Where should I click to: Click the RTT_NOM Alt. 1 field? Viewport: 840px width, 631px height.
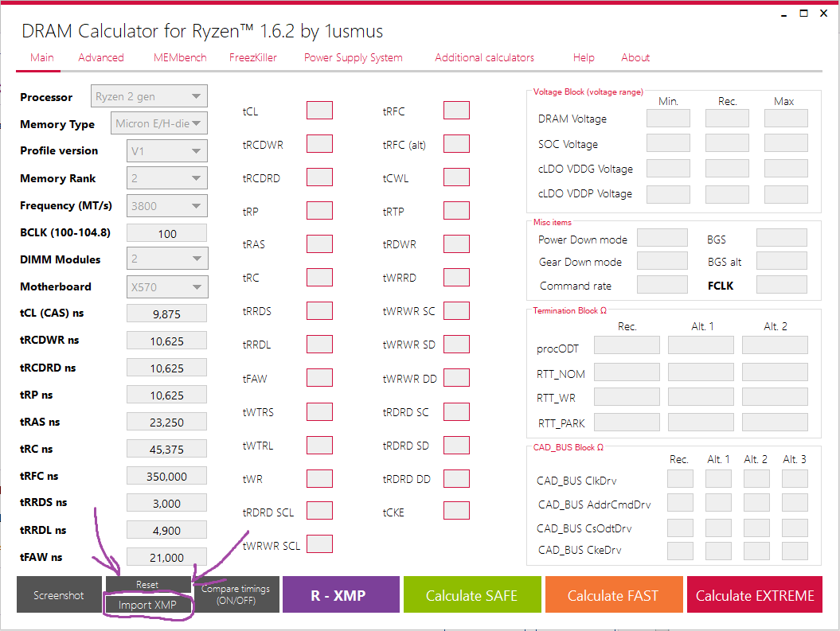pos(701,372)
